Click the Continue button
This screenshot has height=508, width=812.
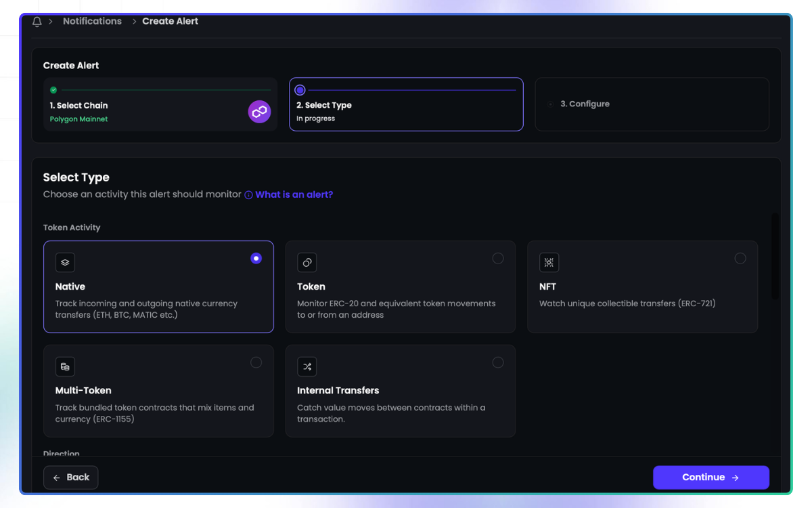pyautogui.click(x=711, y=478)
